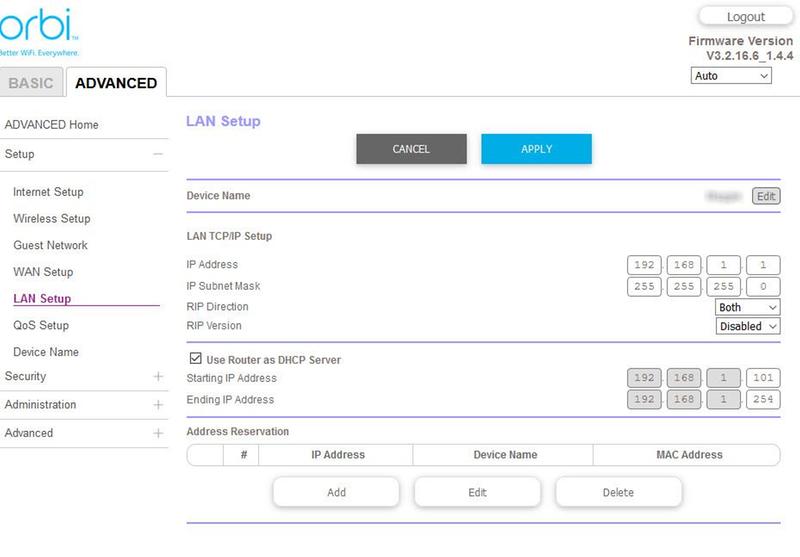Click the LAN Setup page heading
800x557 pixels.
[x=223, y=121]
